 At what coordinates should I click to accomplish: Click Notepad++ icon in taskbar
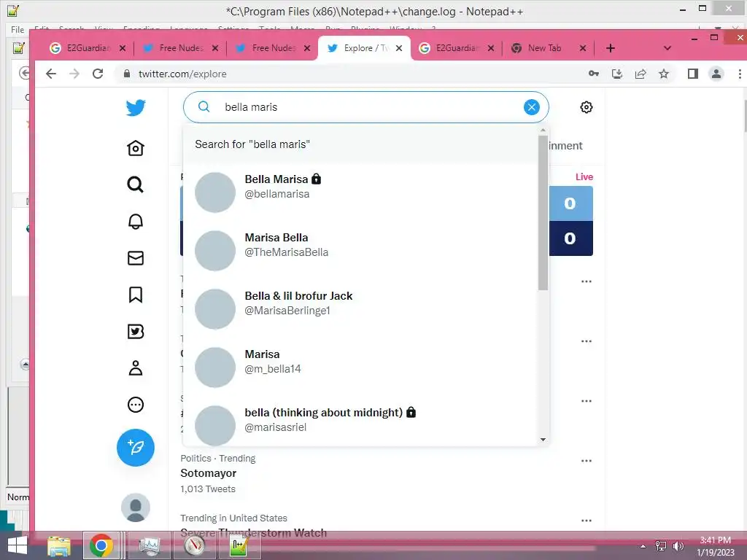coord(239,545)
